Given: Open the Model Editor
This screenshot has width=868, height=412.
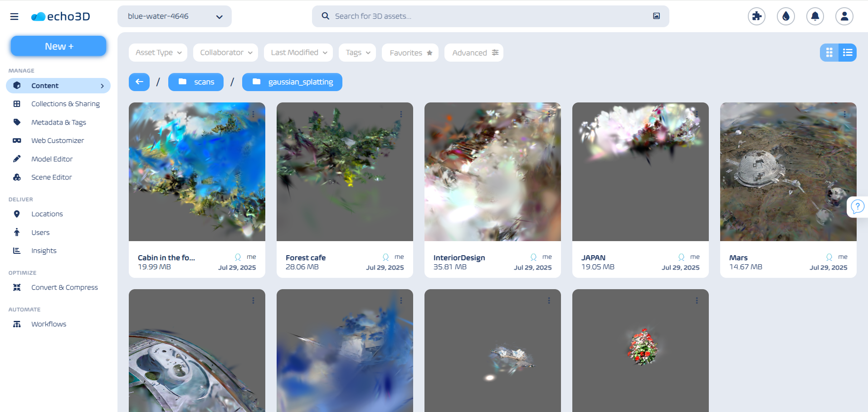Looking at the screenshot, I should click(x=52, y=159).
